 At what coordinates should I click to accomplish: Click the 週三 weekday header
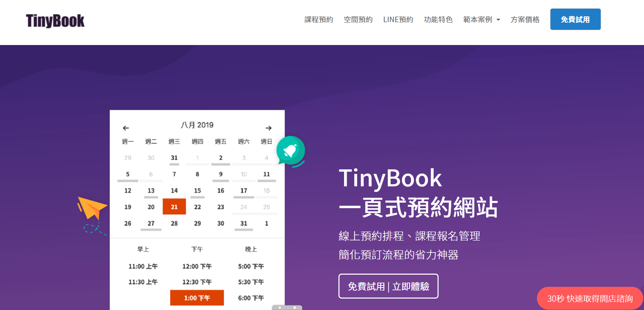point(174,141)
